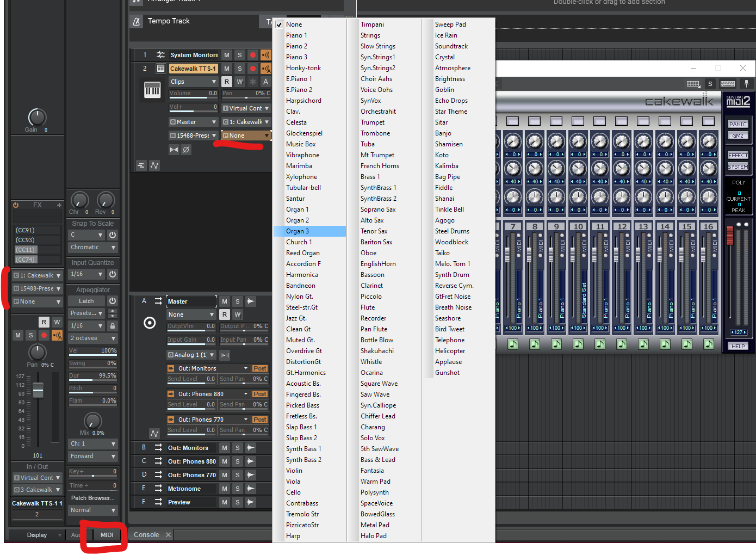756x555 pixels.
Task: Click PANIC button in TTS-1 window
Action: point(738,124)
